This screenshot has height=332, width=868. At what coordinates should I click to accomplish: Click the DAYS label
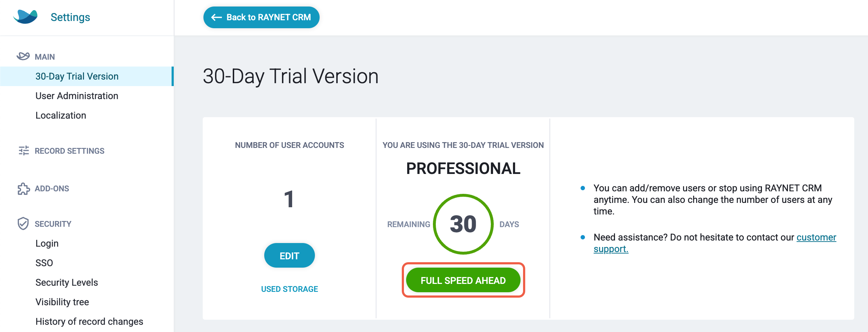click(x=509, y=224)
